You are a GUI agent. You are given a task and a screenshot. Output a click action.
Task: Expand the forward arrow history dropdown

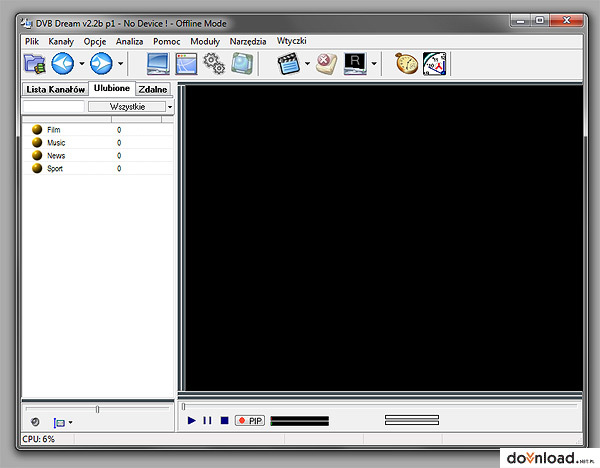[120, 64]
